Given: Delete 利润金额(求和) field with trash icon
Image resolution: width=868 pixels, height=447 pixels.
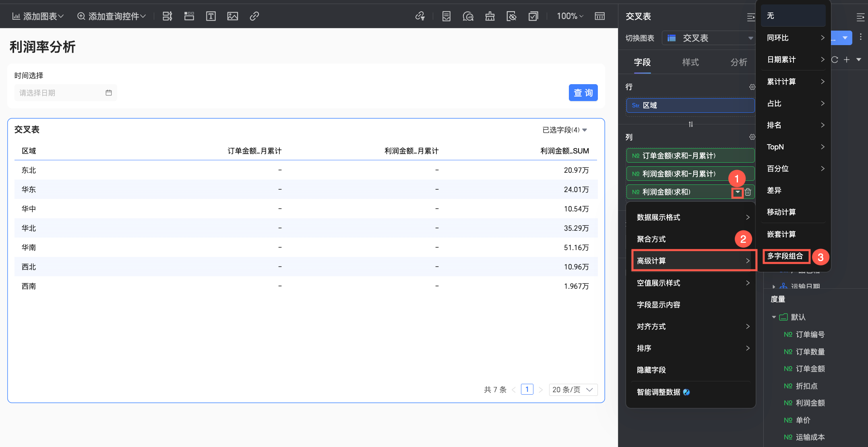Looking at the screenshot, I should point(748,192).
